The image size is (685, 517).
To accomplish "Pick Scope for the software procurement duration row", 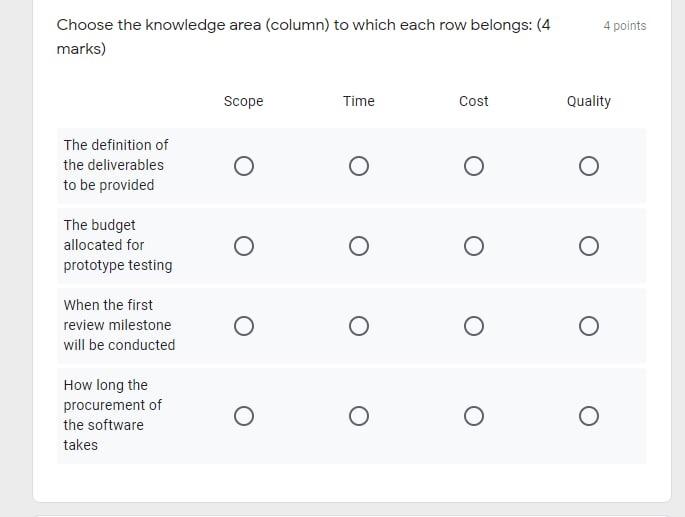I will (x=243, y=416).
